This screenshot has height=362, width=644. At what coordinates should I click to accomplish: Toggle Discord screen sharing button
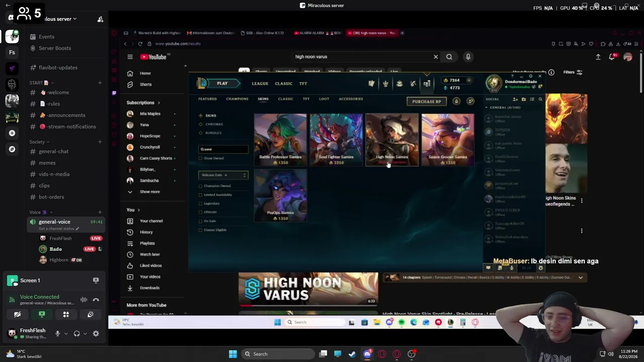(42, 315)
